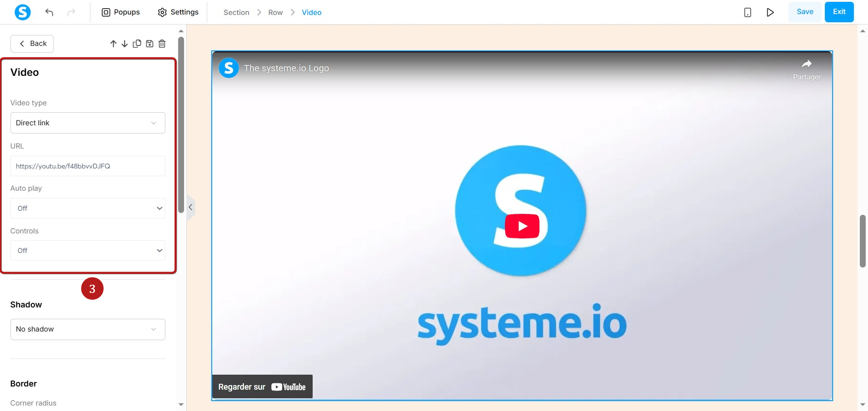Edit the video URL field
This screenshot has height=411, width=868.
click(88, 166)
